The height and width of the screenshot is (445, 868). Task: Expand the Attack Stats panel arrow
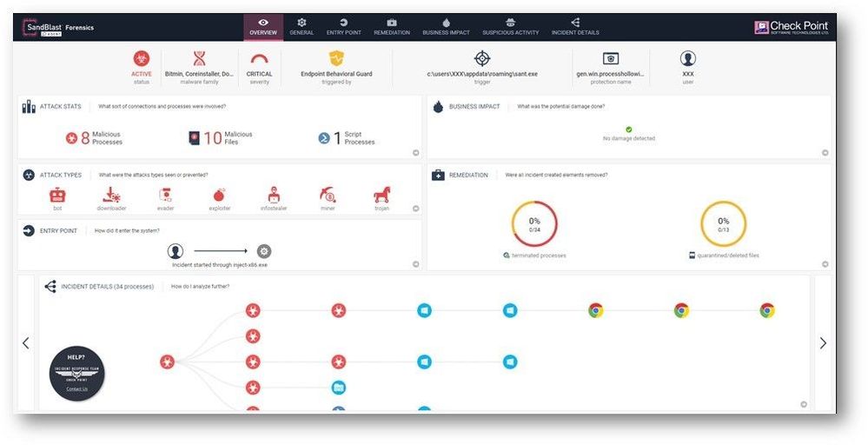tap(415, 153)
